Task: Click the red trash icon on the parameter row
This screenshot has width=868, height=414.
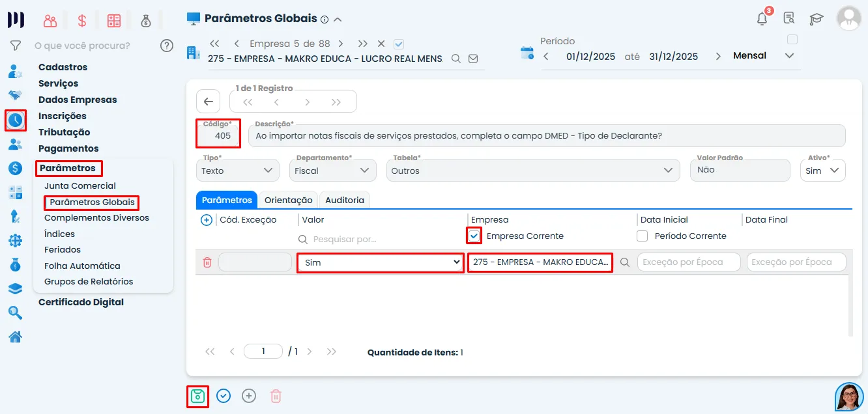Action: pyautogui.click(x=208, y=262)
